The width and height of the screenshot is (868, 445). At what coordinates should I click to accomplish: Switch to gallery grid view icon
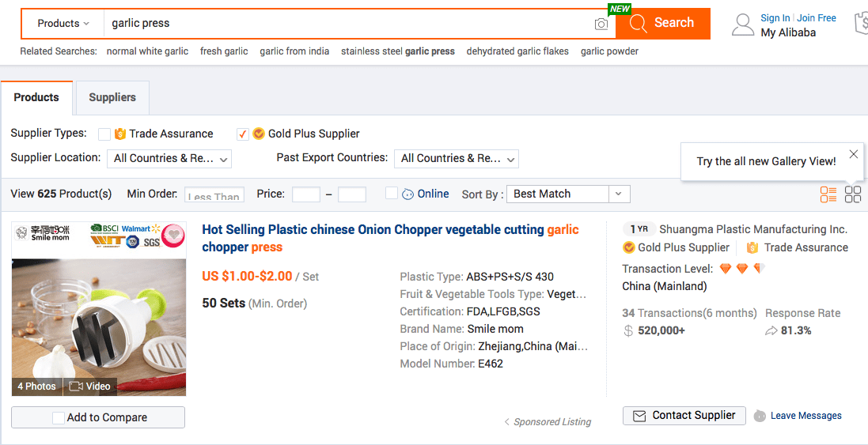(x=852, y=194)
